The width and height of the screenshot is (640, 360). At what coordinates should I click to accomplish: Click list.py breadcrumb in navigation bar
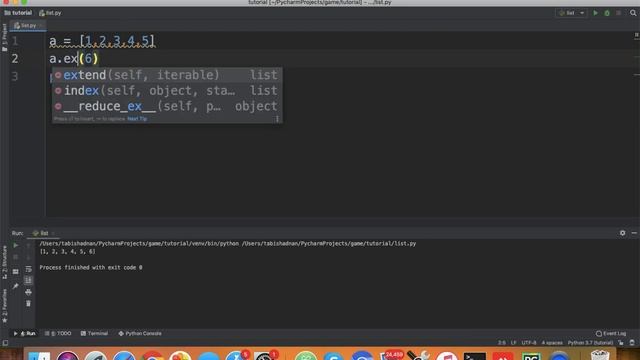pyautogui.click(x=50, y=13)
